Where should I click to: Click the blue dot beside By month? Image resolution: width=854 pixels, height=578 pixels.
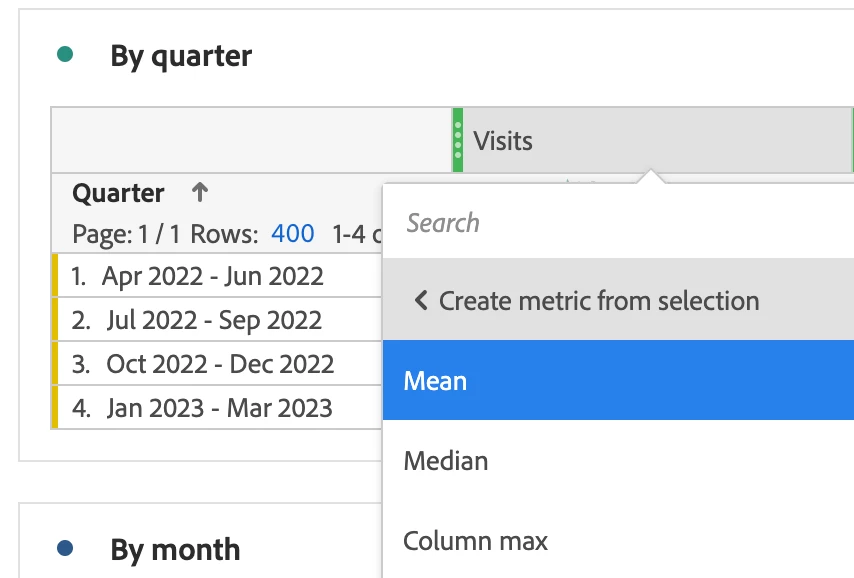[65, 548]
